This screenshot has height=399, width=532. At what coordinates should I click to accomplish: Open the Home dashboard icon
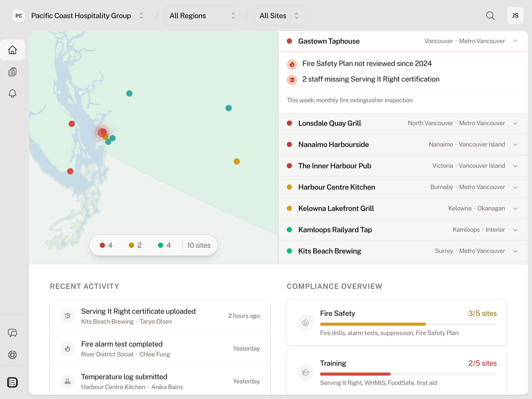pyautogui.click(x=12, y=50)
